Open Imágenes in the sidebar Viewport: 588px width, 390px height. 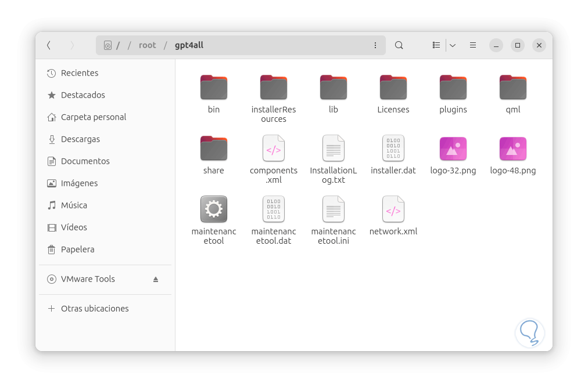click(105, 183)
